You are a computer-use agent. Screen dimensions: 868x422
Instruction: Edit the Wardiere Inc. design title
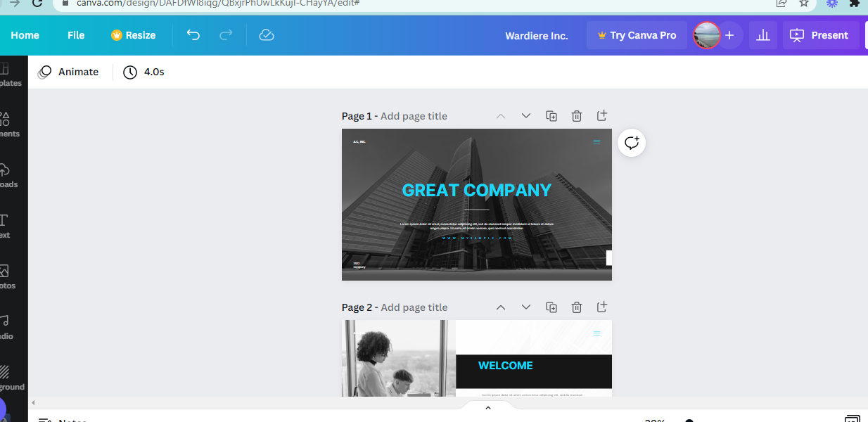537,35
